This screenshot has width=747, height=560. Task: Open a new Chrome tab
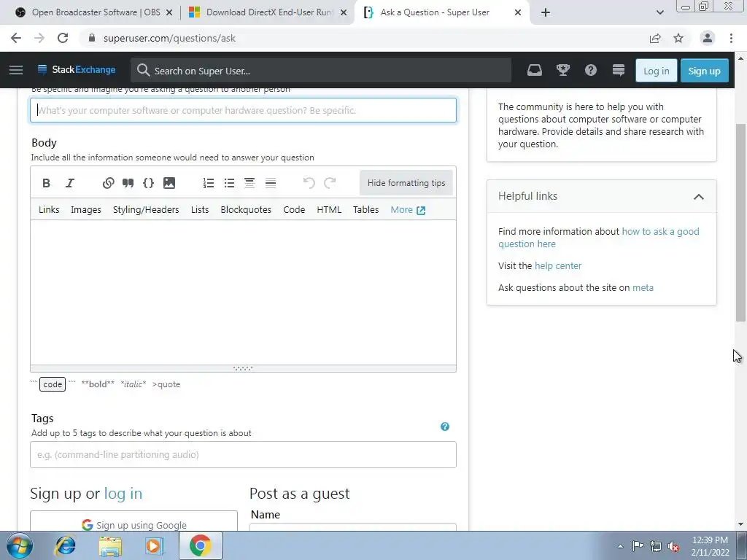pyautogui.click(x=546, y=12)
